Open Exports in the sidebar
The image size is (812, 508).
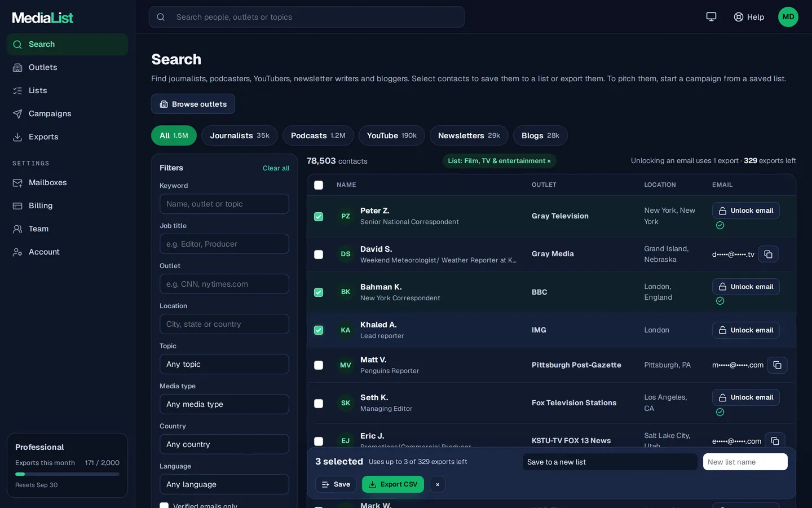pos(67,137)
